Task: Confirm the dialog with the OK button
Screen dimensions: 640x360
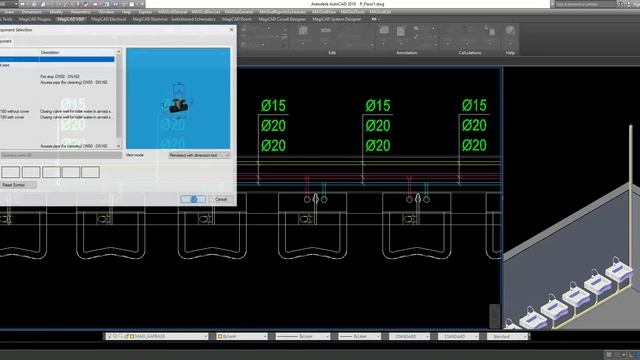Action: click(x=193, y=199)
